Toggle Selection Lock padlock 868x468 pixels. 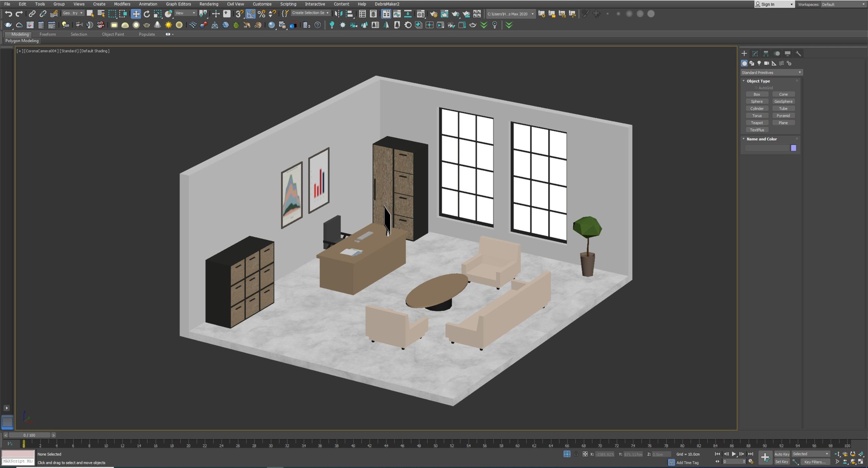(x=576, y=454)
